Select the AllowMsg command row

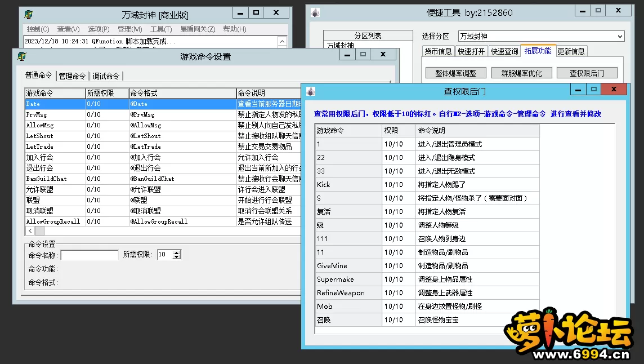click(x=163, y=126)
